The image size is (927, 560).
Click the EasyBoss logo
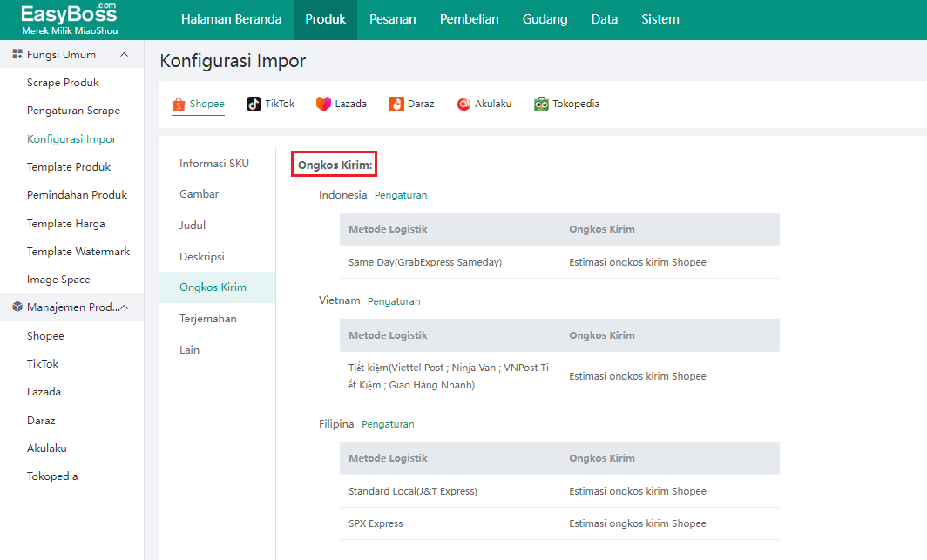click(x=69, y=19)
